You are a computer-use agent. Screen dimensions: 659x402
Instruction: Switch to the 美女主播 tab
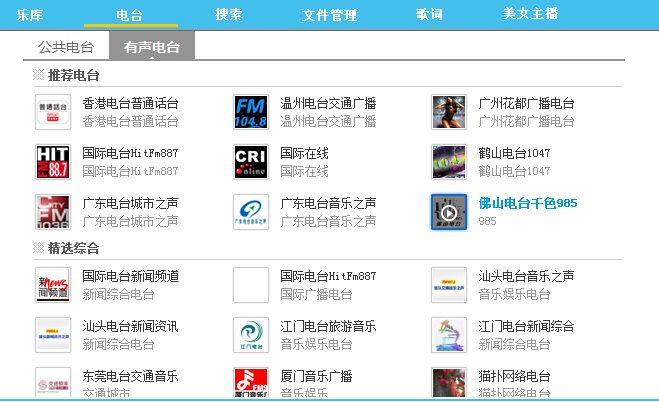pos(530,15)
